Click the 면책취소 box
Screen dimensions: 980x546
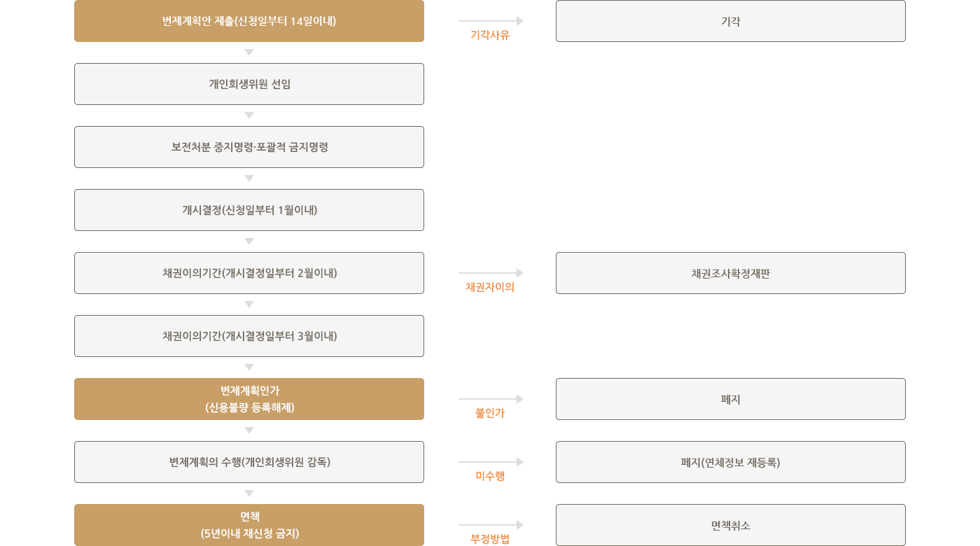731,525
